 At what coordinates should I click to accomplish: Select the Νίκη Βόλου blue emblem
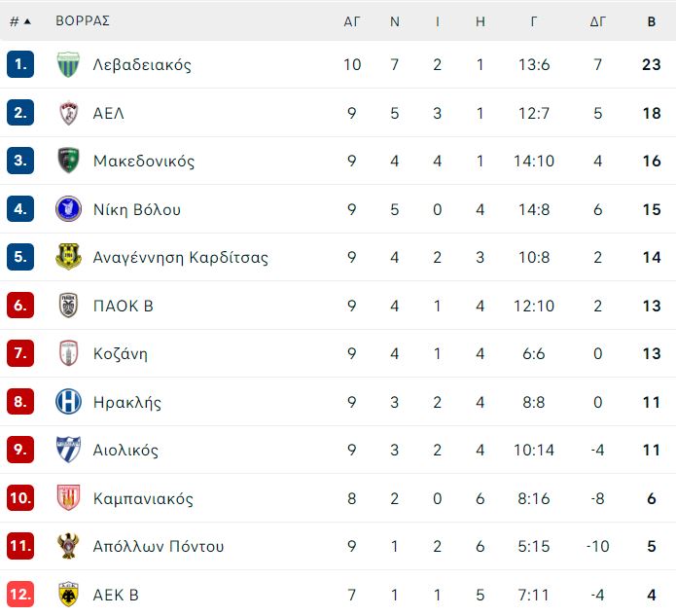pos(68,209)
